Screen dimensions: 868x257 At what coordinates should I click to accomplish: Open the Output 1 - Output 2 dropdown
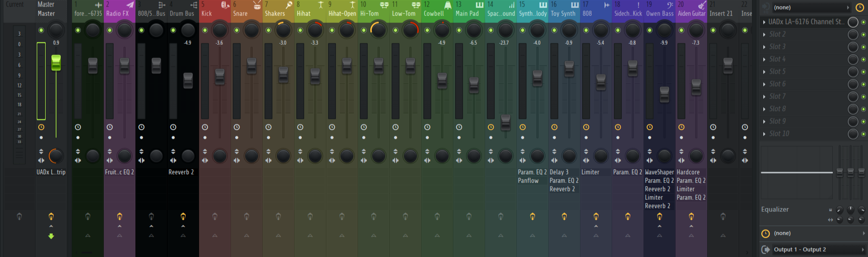tap(819, 250)
